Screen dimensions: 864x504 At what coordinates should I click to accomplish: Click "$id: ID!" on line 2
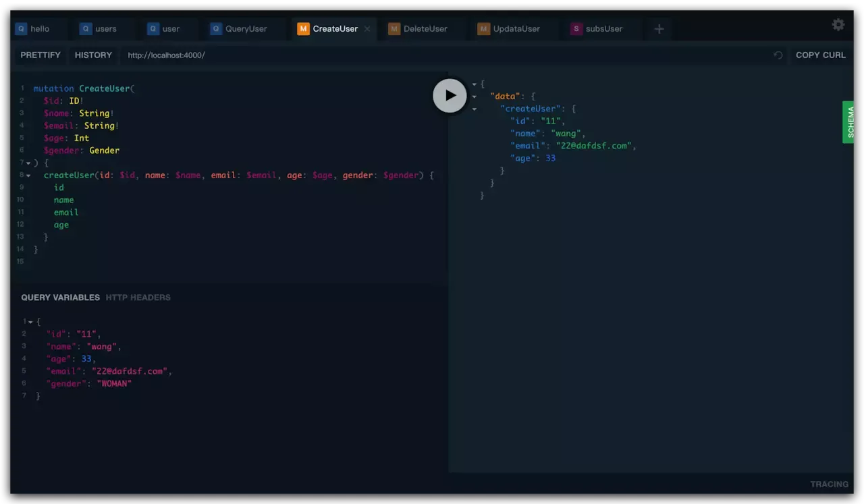(64, 101)
